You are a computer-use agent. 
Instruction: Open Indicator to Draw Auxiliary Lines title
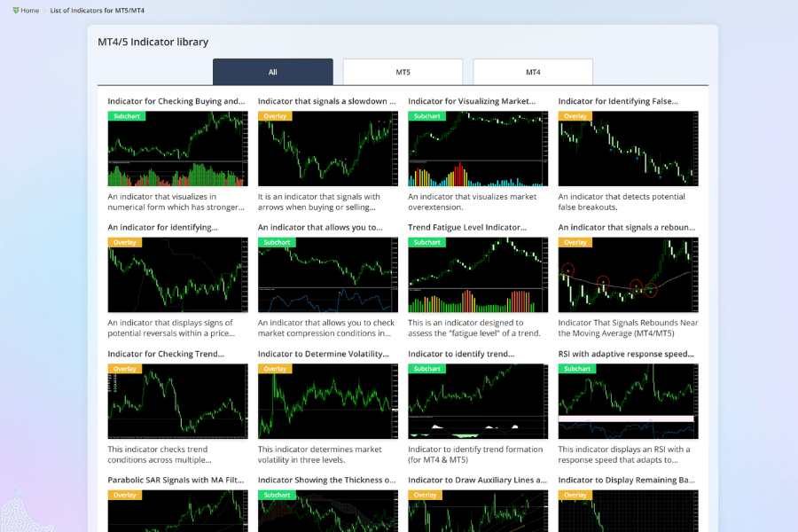point(477,480)
